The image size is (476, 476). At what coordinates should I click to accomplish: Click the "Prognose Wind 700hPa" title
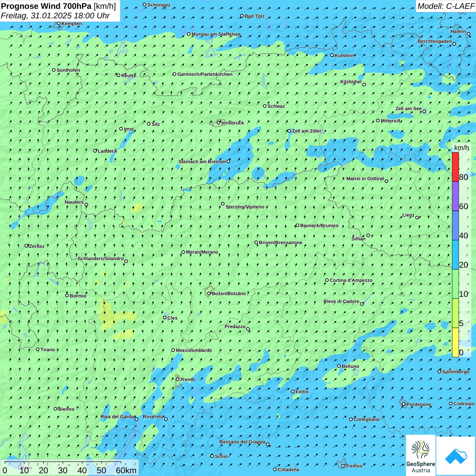pos(46,6)
